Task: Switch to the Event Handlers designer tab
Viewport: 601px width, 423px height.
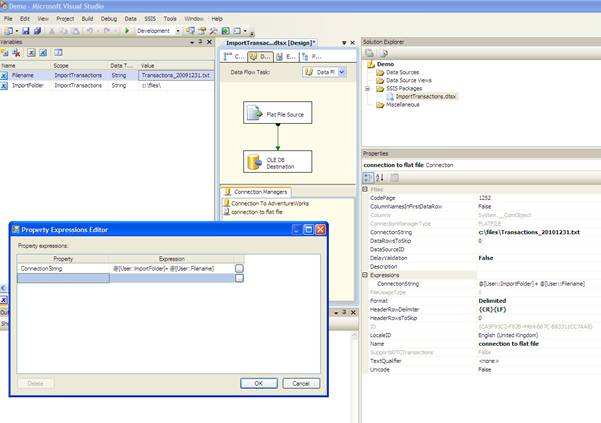Action: point(286,57)
